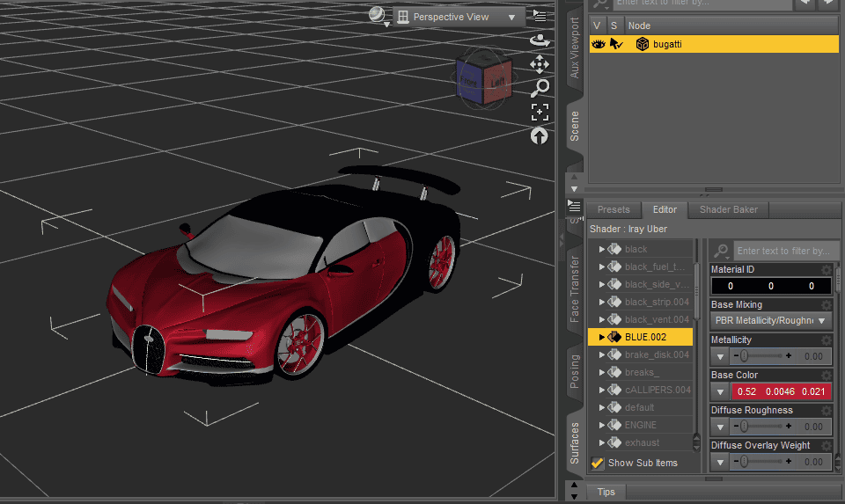Open Base Color gear settings
This screenshot has height=504, width=845.
tap(827, 376)
